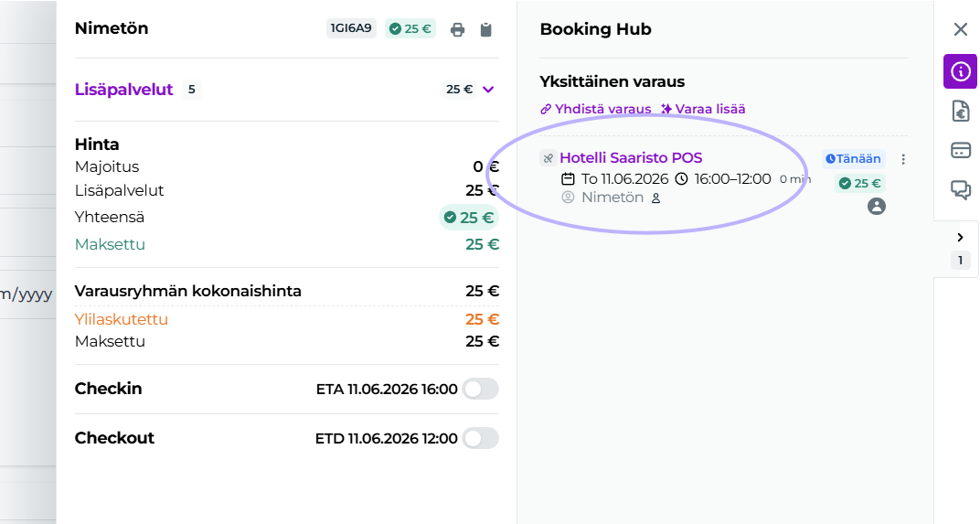
Task: Open the Lisäpalvelut section heading
Action: (123, 90)
